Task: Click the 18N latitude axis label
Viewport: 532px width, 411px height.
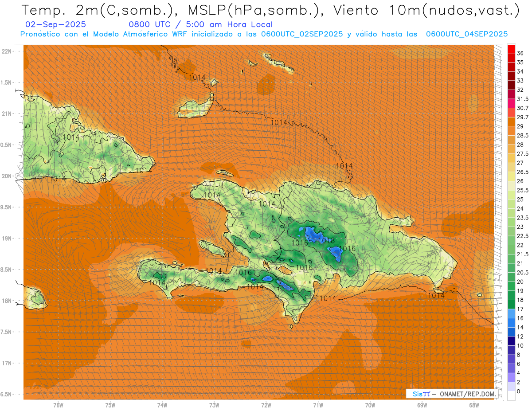Action: point(8,301)
